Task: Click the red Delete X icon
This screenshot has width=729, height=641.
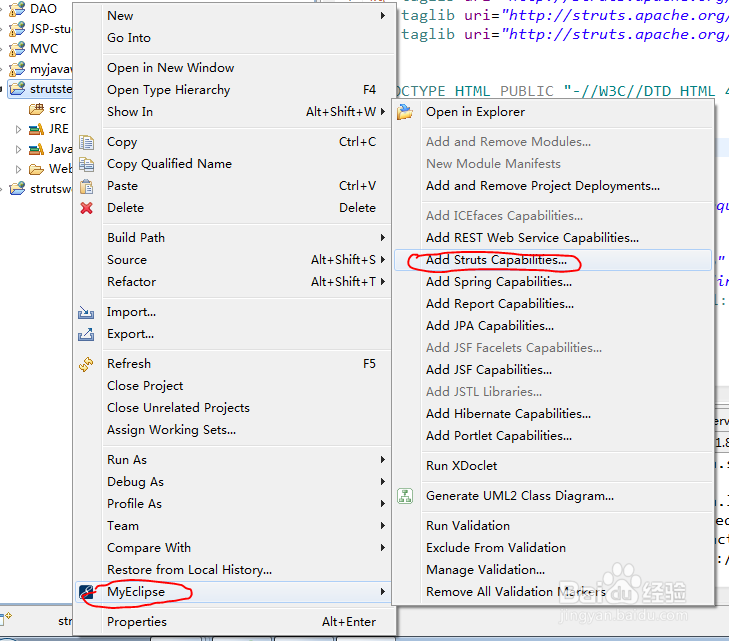Action: click(86, 208)
